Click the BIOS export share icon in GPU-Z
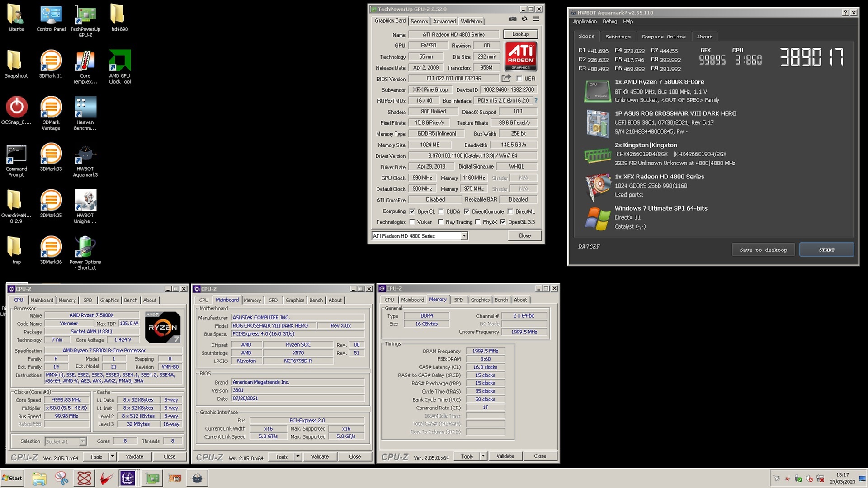 506,78
